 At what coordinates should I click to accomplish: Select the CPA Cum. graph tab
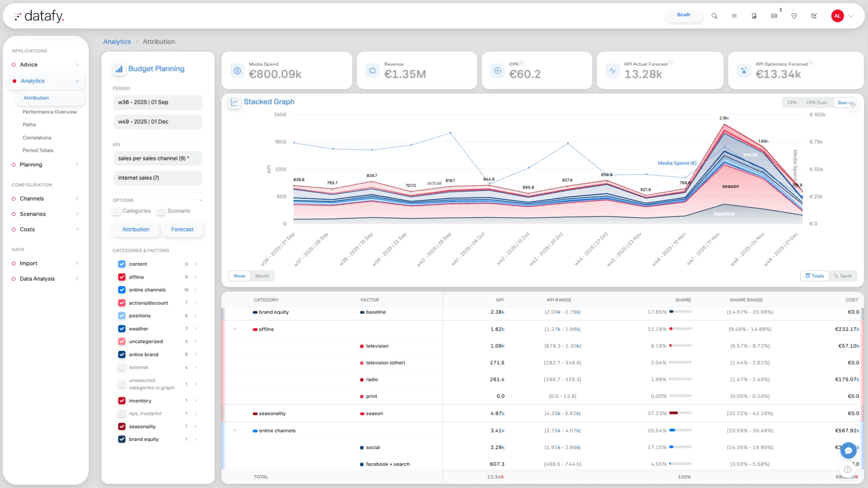(x=817, y=102)
